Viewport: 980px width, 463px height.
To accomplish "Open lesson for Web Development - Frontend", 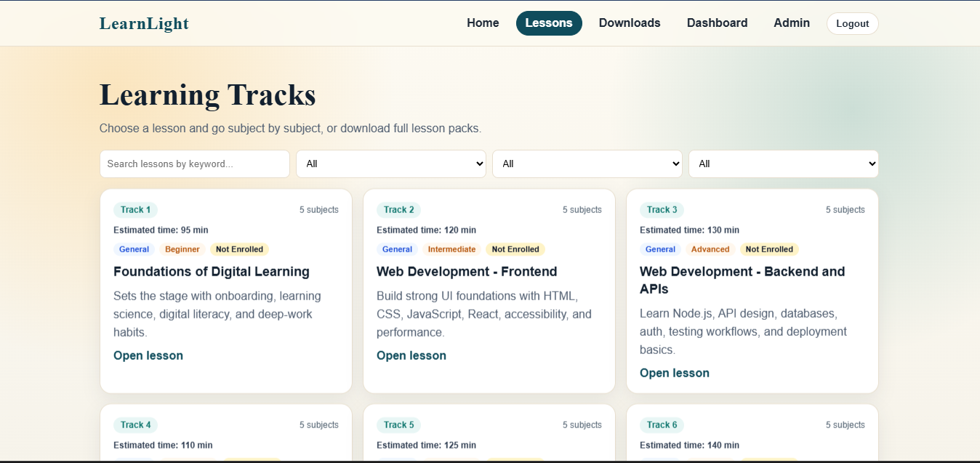I will (x=411, y=355).
